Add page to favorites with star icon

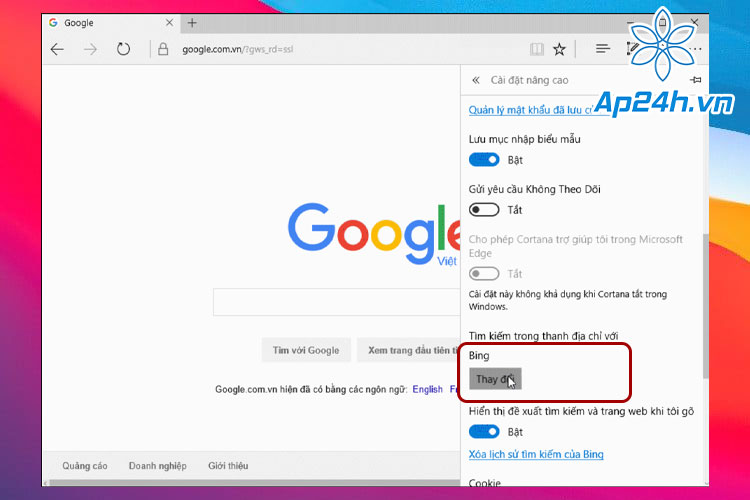pos(559,49)
